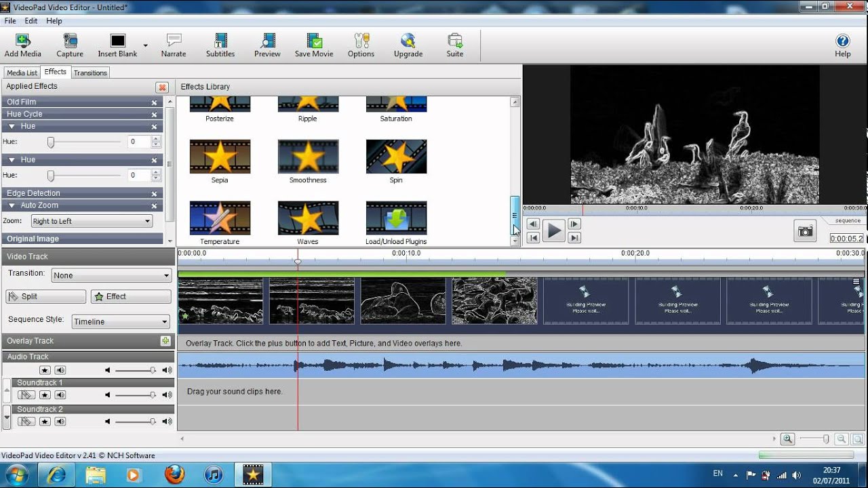The image size is (868, 488).
Task: Remove the Auto Zoom effect
Action: tap(155, 206)
